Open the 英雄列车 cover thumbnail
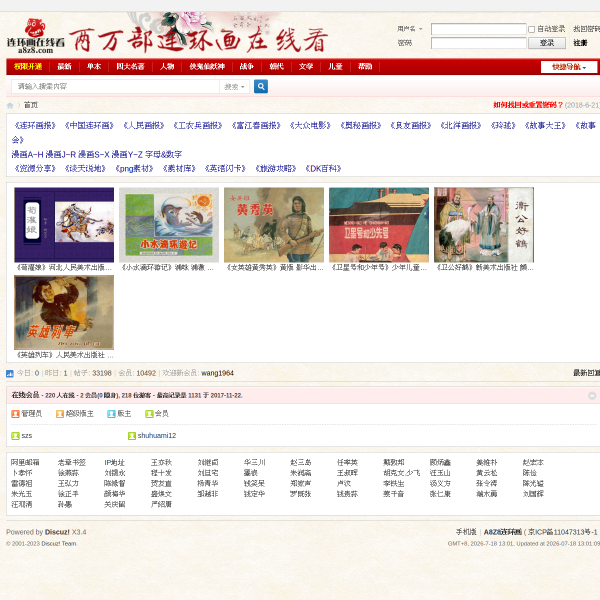600x600 pixels. 64,313
